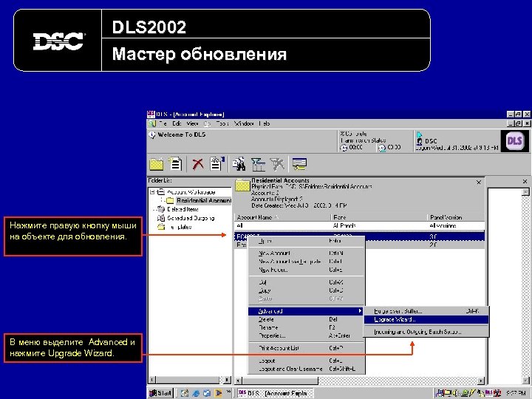The image size is (532, 399).
Task: Click the Templates folder icon in tree
Action: click(161, 227)
